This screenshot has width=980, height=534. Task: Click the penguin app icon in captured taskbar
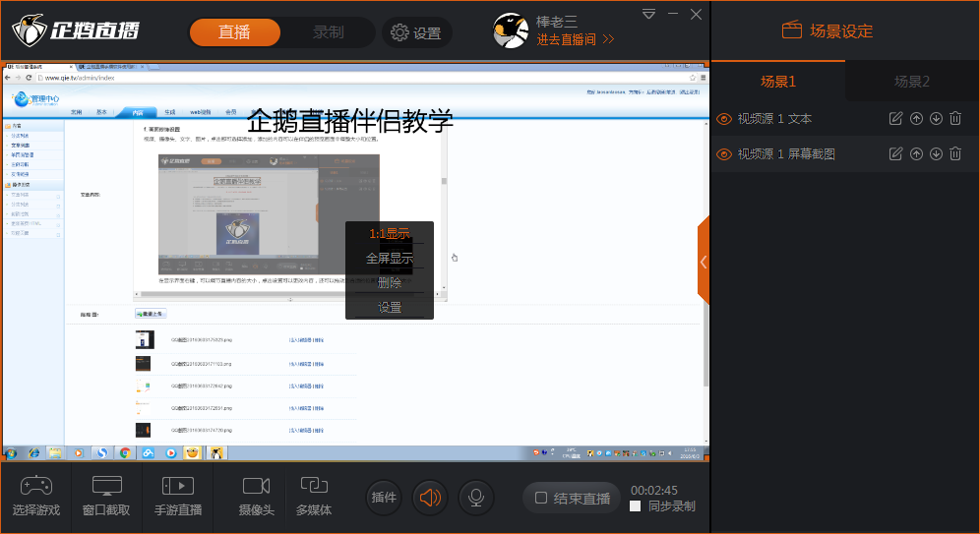click(x=215, y=452)
